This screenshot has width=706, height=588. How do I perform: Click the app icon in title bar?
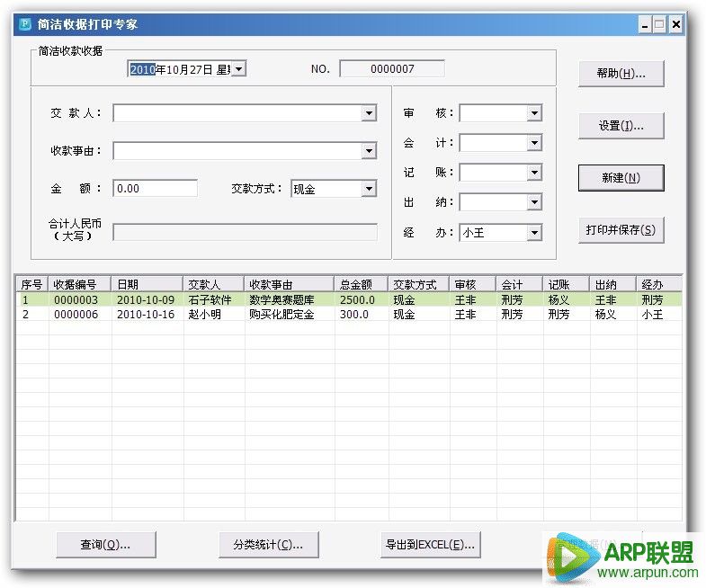[24, 24]
